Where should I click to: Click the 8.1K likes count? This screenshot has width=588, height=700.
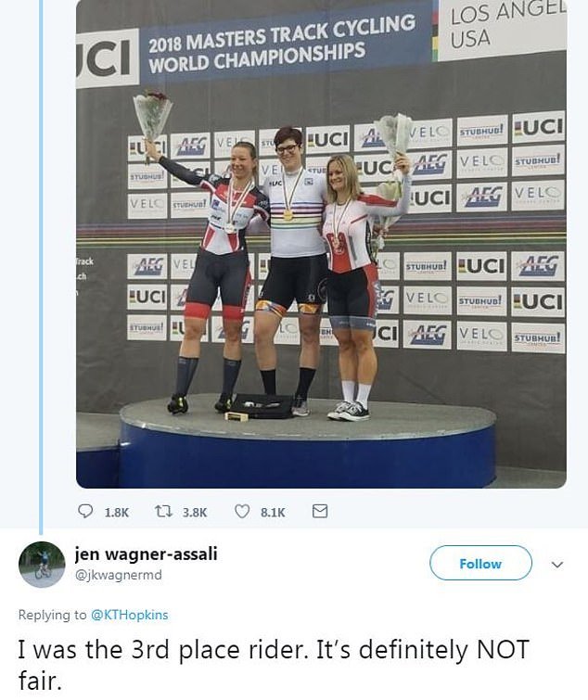click(273, 512)
